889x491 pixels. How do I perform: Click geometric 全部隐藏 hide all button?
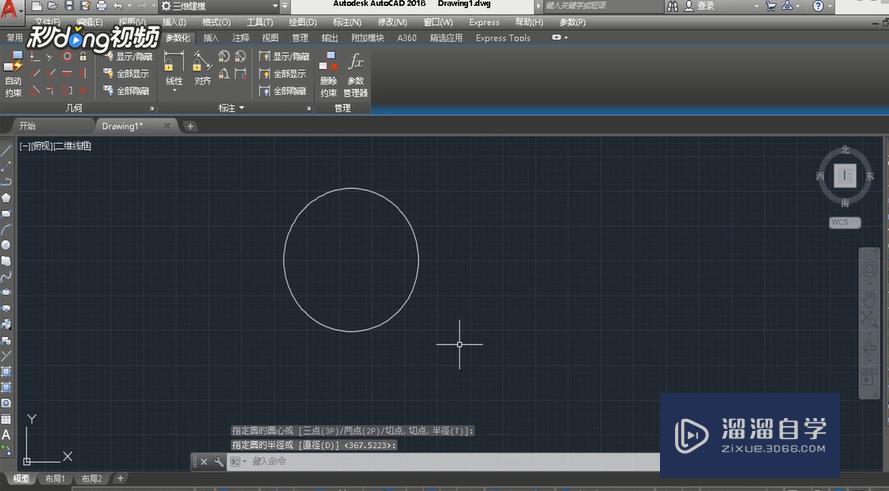[x=126, y=91]
